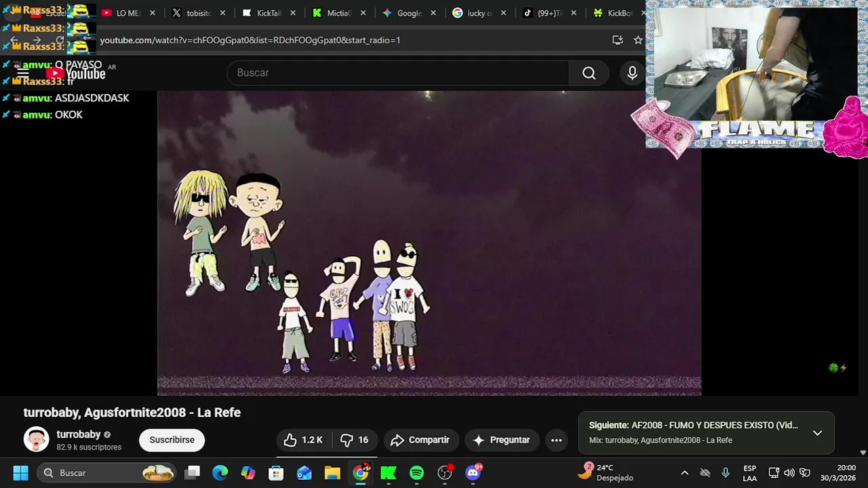Launch Microsoft Edge from the taskbar
The image size is (868, 488).
pyautogui.click(x=220, y=472)
